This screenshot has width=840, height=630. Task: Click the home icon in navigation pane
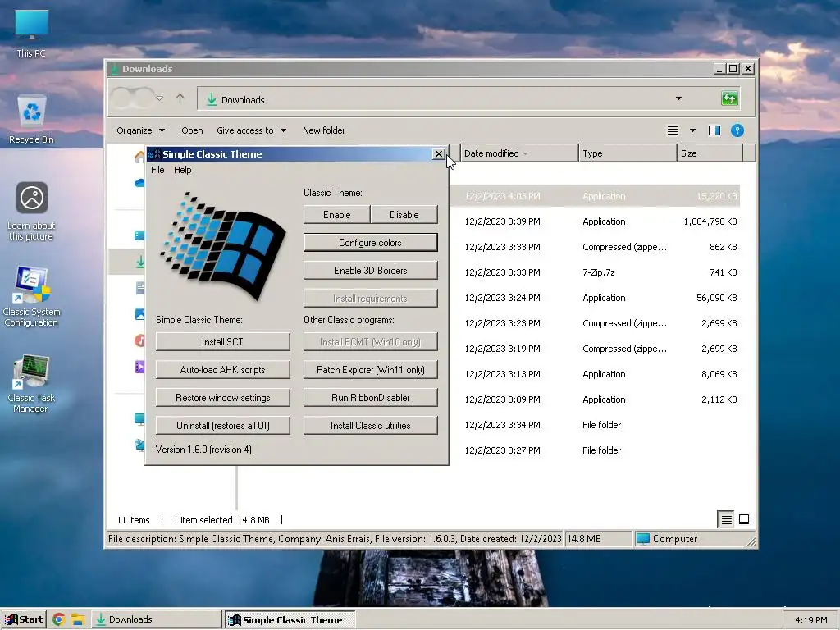[139, 157]
